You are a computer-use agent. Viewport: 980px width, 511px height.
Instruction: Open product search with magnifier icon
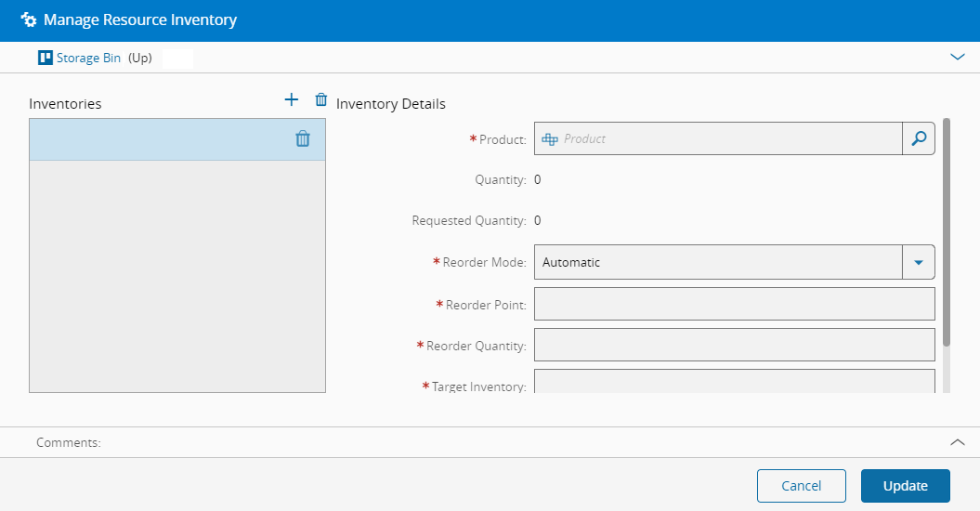[x=918, y=138]
